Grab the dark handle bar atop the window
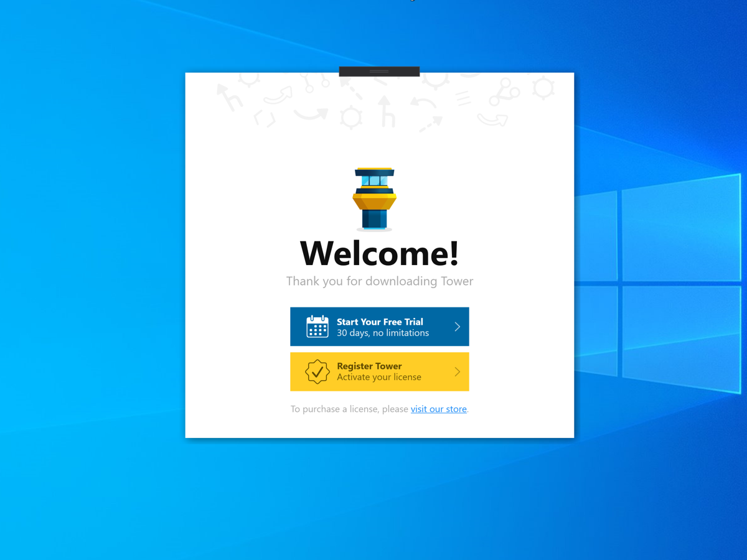Screen dimensions: 747x560 379,72
